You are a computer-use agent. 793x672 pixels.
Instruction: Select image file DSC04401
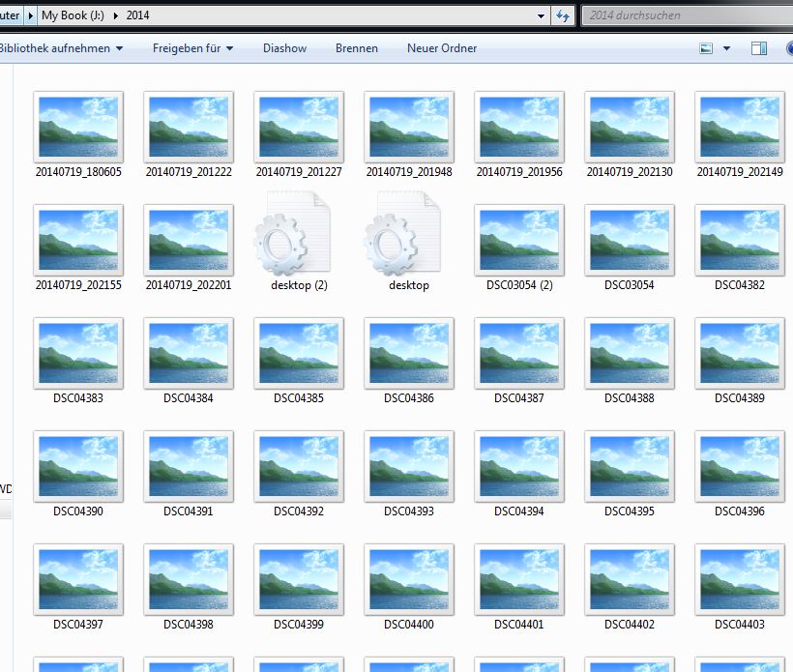point(519,588)
